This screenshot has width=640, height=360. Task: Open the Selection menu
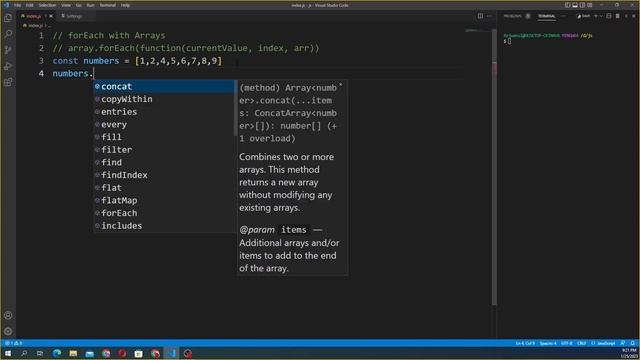(47, 5)
